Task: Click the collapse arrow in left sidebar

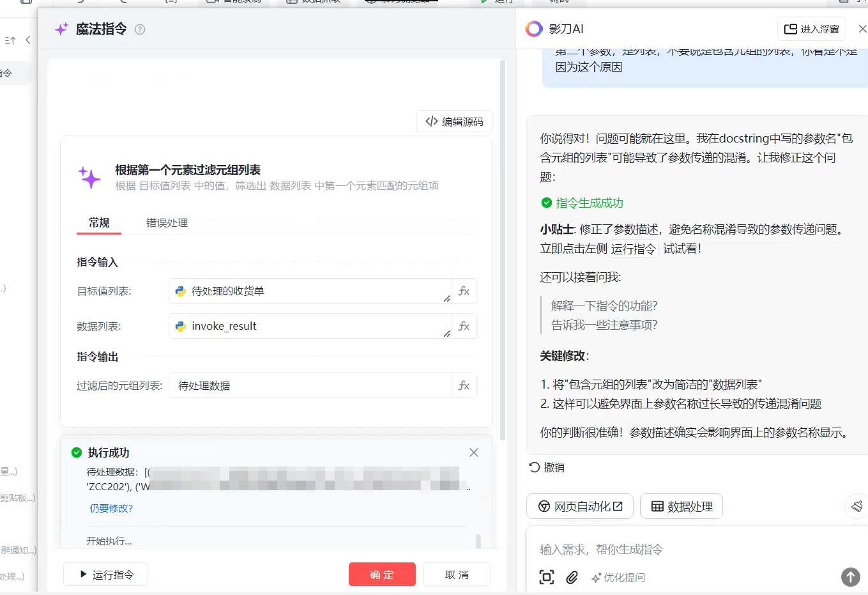Action: pyautogui.click(x=27, y=40)
